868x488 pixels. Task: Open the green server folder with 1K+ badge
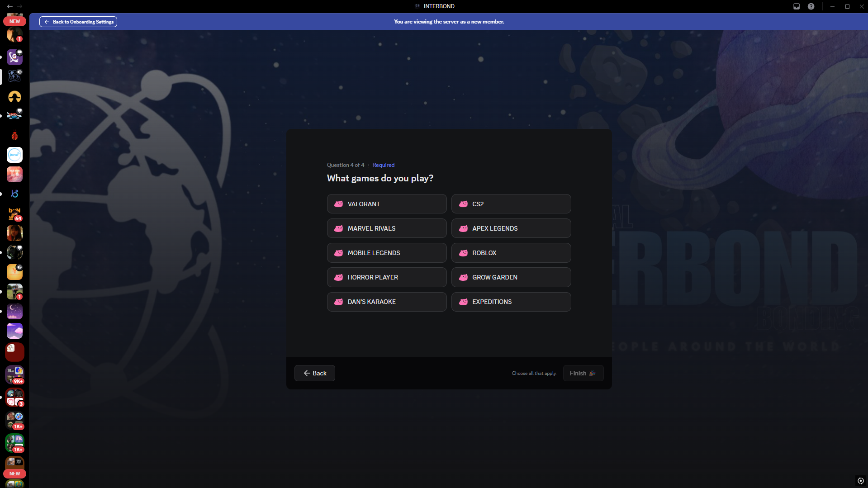click(x=14, y=443)
